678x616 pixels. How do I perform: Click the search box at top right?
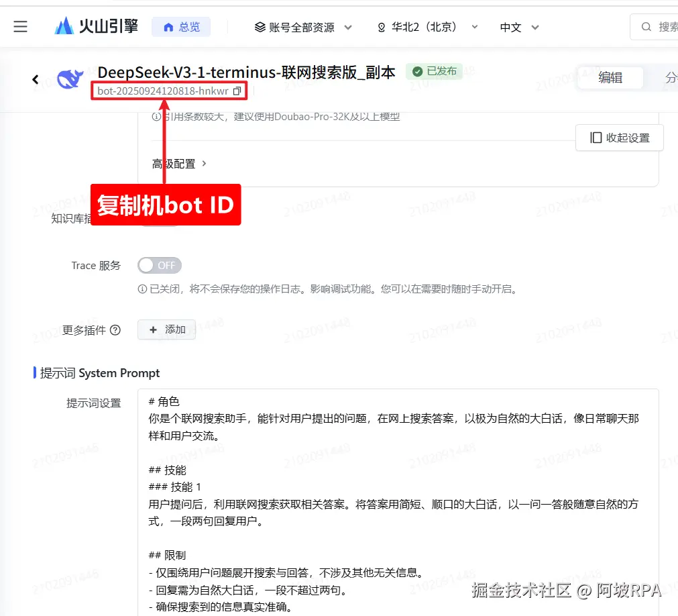tap(655, 27)
